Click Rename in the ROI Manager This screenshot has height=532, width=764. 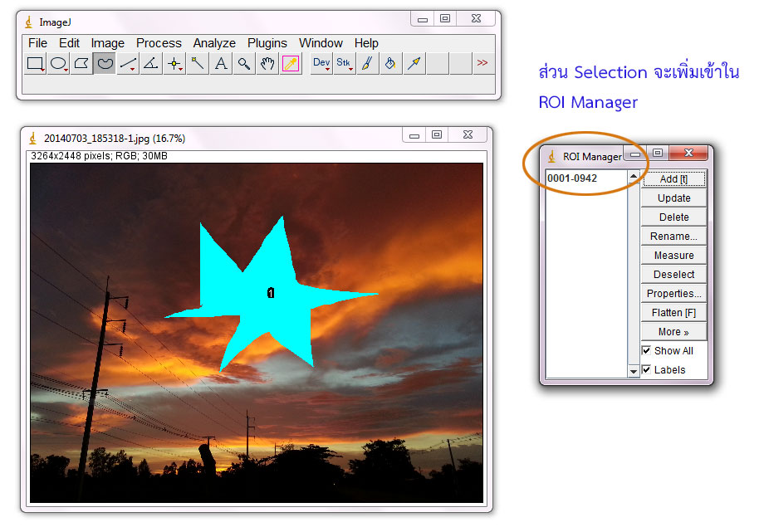coord(673,236)
